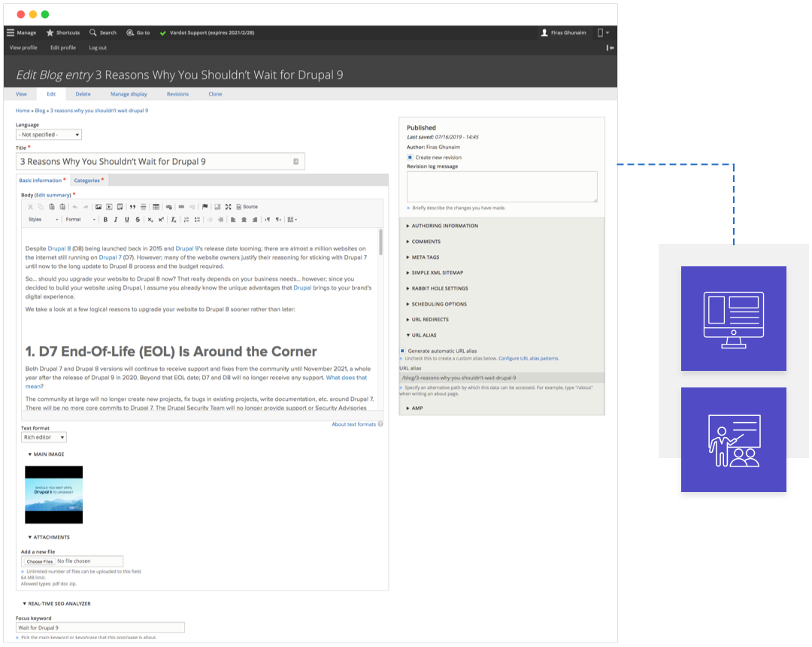Click the Anchor flag icon
The width and height of the screenshot is (812, 647).
pyautogui.click(x=205, y=207)
